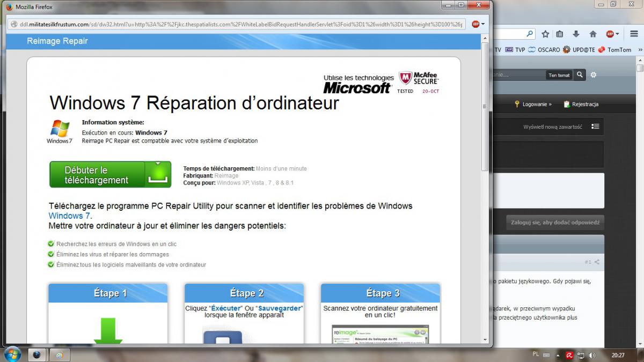Click the PL language indicator

(x=536, y=354)
